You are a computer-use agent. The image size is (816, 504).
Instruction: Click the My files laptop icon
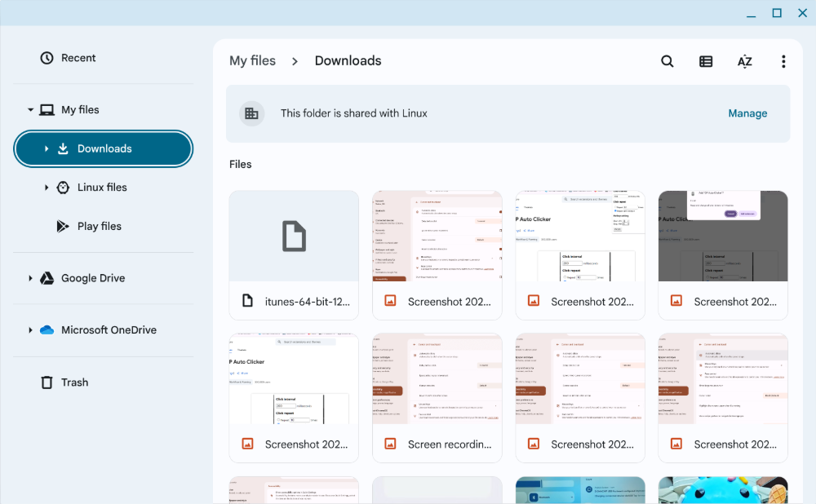pyautogui.click(x=47, y=110)
